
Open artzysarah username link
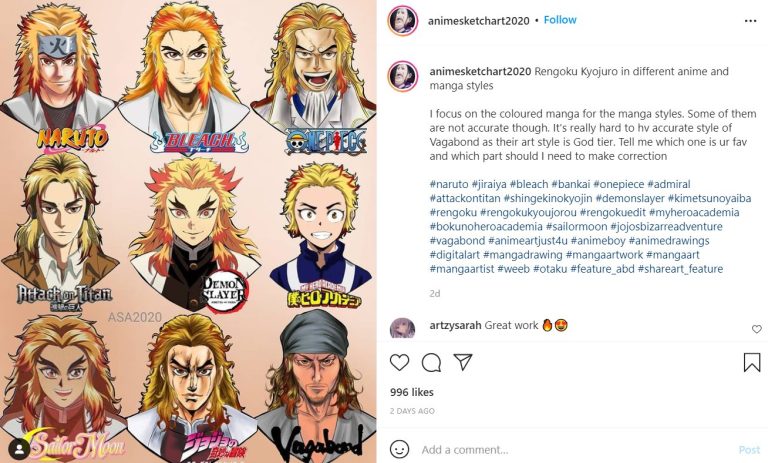pos(455,325)
